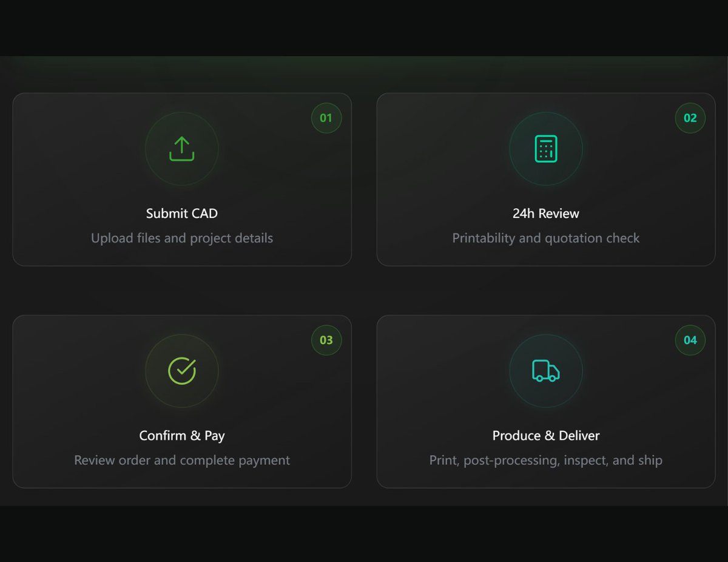This screenshot has width=728, height=562.
Task: Select the Produce & Deliver heading
Action: (x=546, y=436)
